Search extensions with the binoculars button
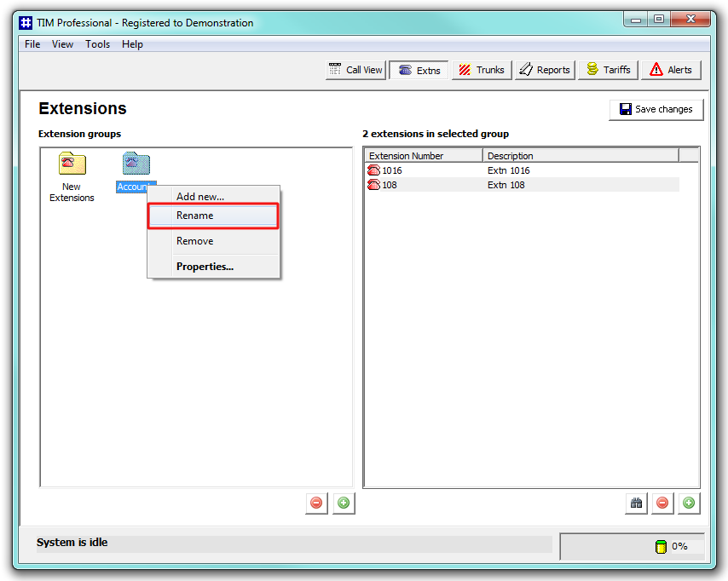Image resolution: width=728 pixels, height=581 pixels. [636, 503]
